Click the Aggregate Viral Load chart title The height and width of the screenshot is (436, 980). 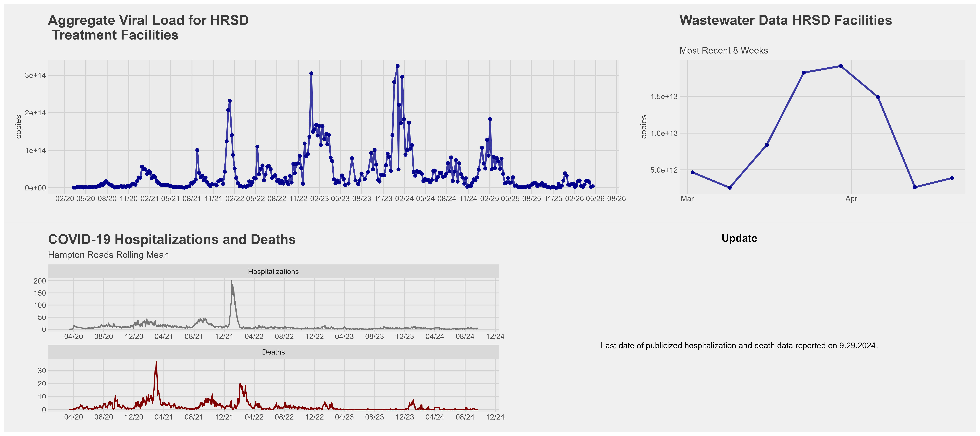[x=148, y=27]
